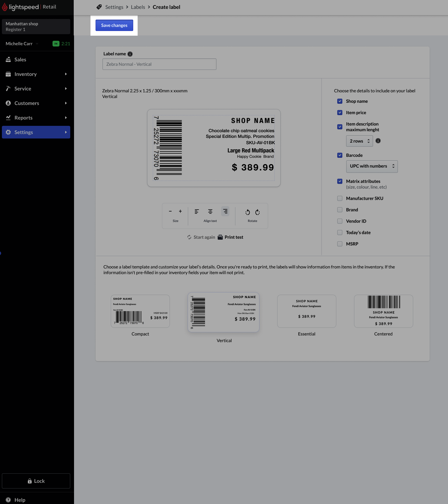Select the Vertical label template

[223, 312]
